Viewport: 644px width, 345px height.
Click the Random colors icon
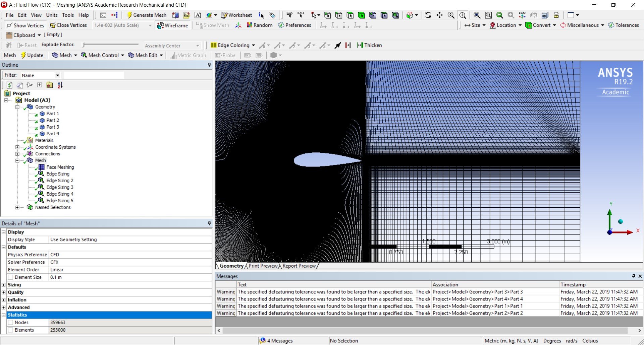pyautogui.click(x=259, y=25)
